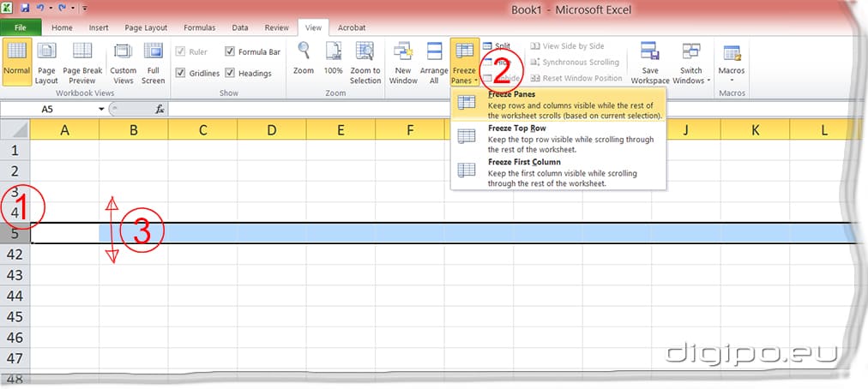868x389 pixels.
Task: Switch to the Data tab
Action: [x=239, y=27]
